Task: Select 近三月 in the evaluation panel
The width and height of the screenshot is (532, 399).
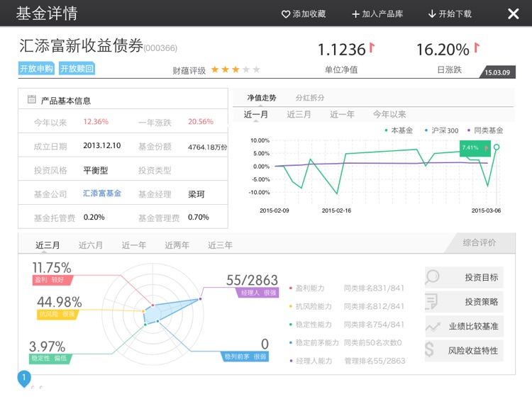Action: click(48, 245)
